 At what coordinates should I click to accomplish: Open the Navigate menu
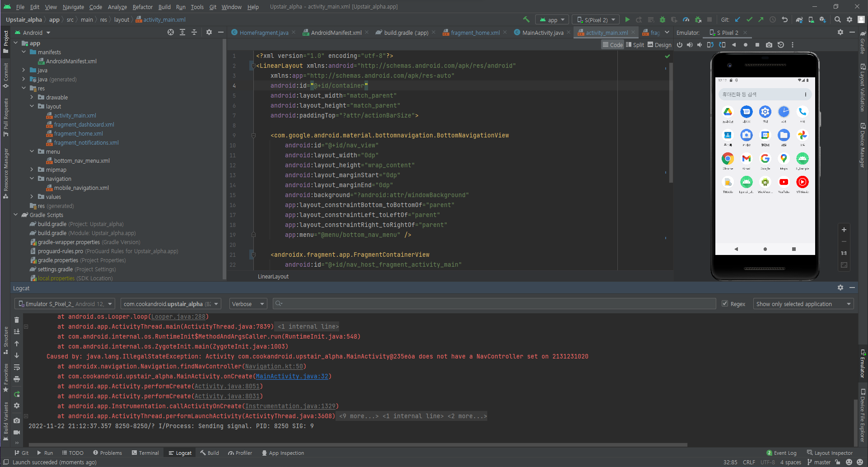point(73,7)
